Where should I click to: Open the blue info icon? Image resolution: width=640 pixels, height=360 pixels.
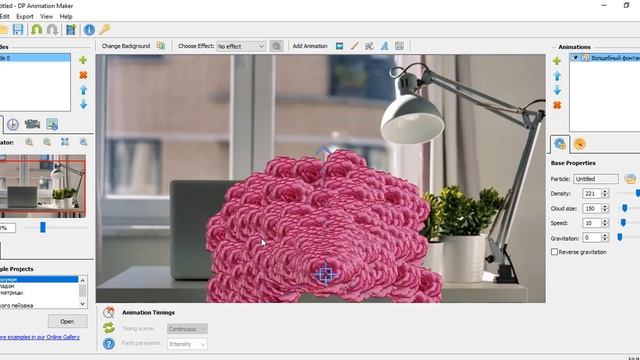tap(89, 29)
